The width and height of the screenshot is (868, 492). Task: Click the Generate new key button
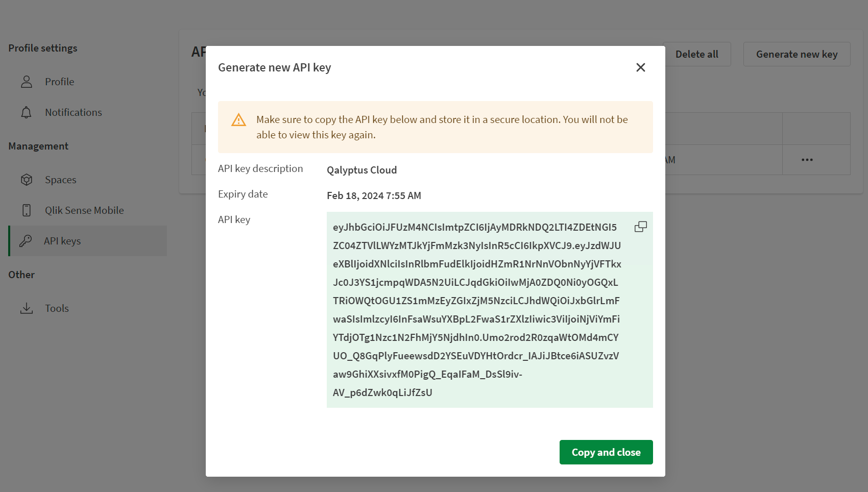(x=797, y=54)
